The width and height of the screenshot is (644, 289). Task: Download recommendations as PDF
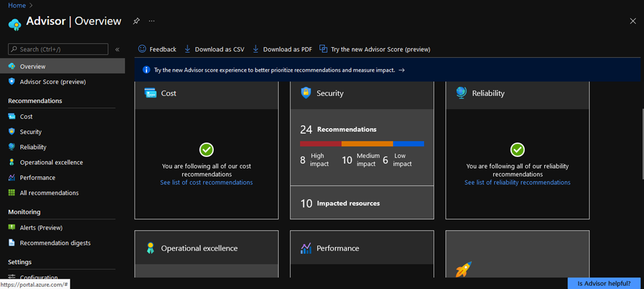[282, 49]
